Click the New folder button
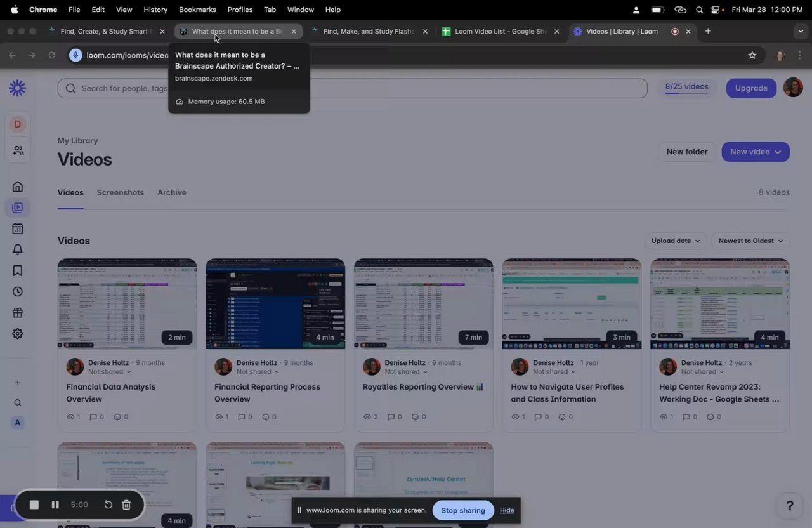Viewport: 812px width, 528px height. (x=687, y=152)
